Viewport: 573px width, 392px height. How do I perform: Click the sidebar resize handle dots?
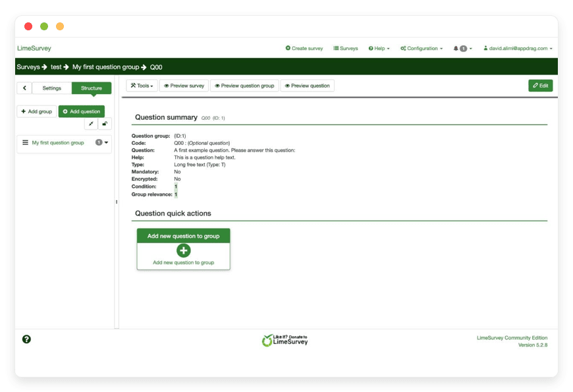click(x=117, y=202)
